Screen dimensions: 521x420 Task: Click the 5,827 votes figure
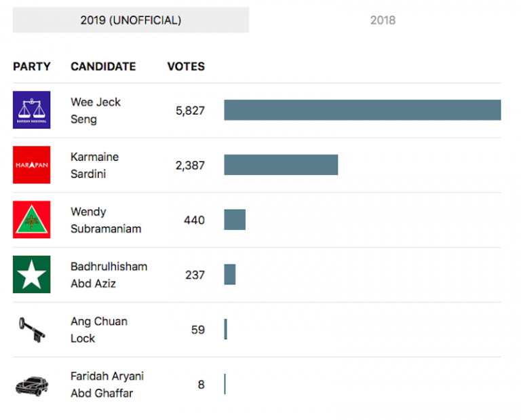coord(190,111)
